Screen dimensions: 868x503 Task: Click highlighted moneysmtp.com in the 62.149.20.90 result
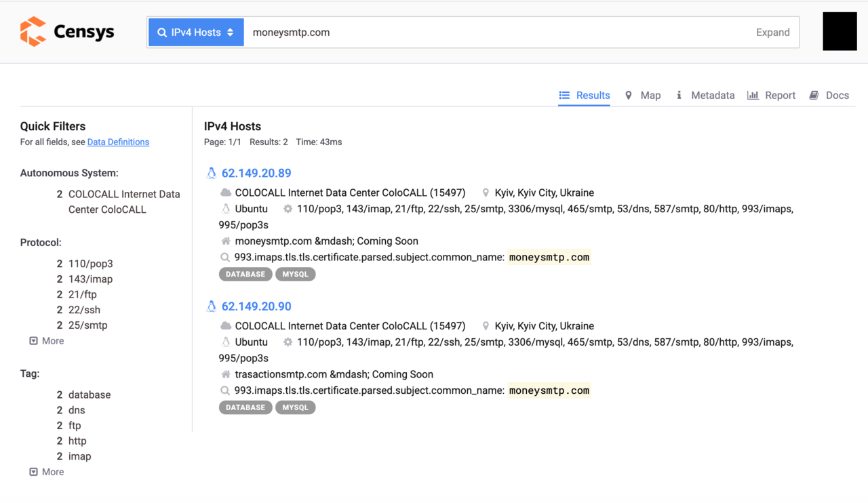pyautogui.click(x=549, y=390)
